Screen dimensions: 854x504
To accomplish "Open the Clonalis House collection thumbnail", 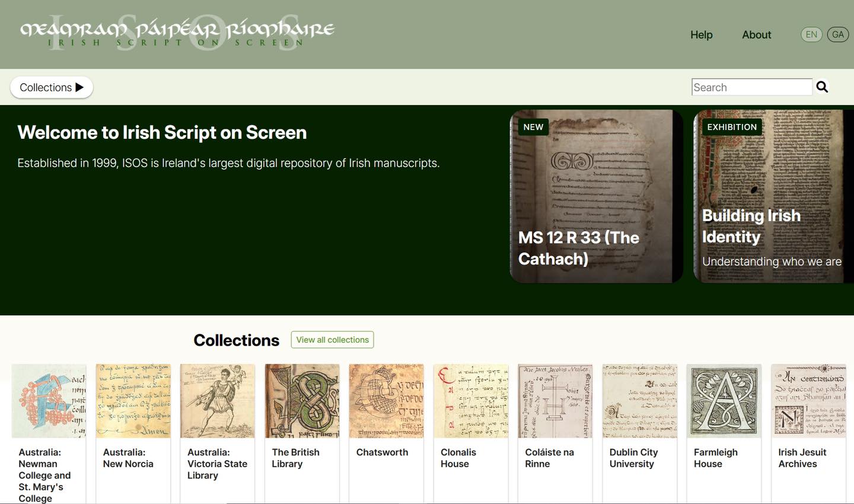I will pyautogui.click(x=471, y=401).
